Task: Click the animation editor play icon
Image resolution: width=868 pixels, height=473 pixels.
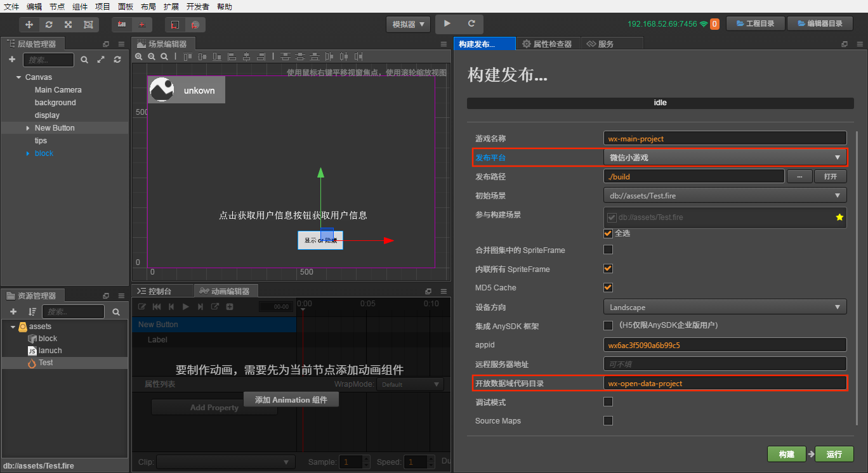Action: pos(186,307)
